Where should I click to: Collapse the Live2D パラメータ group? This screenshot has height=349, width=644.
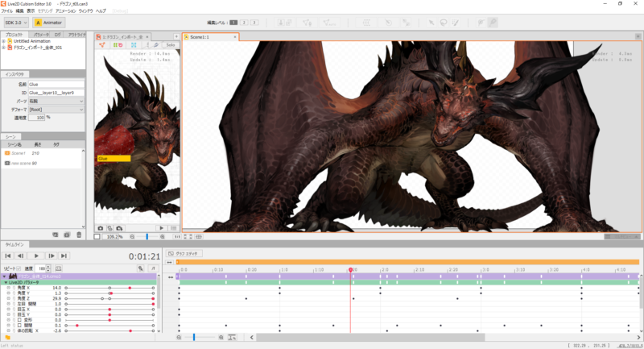[x=6, y=283]
